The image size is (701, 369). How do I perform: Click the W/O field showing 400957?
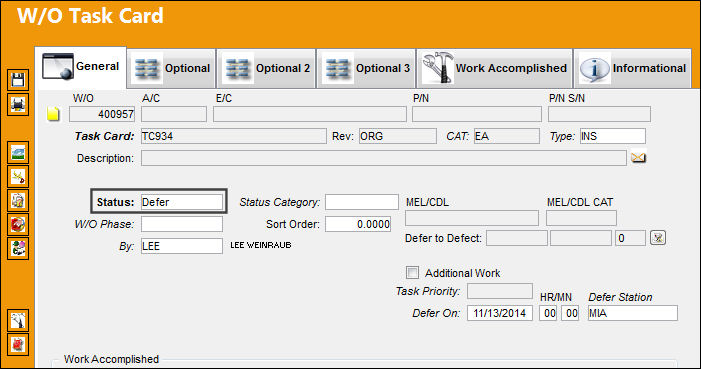coord(102,114)
